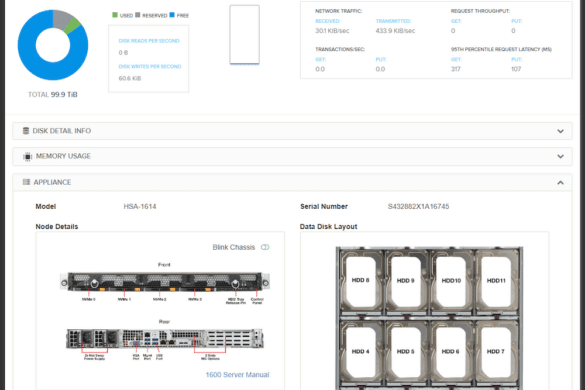Expand the Disk Detail Info section
The image size is (585, 390).
click(292, 131)
